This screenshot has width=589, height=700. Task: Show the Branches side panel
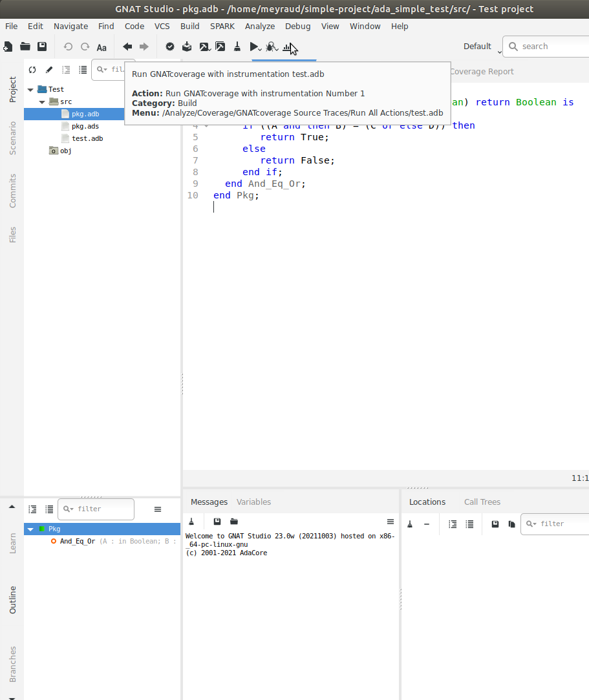[x=12, y=664]
